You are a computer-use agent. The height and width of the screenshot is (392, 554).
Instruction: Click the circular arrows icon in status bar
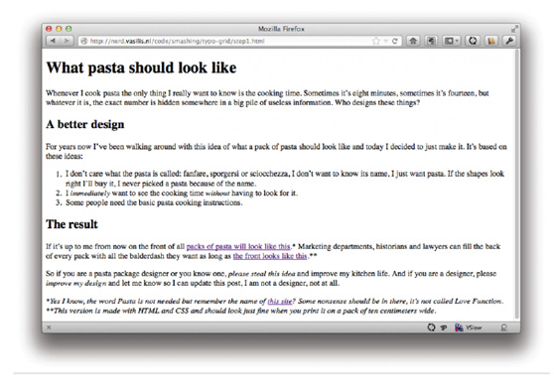(x=431, y=327)
